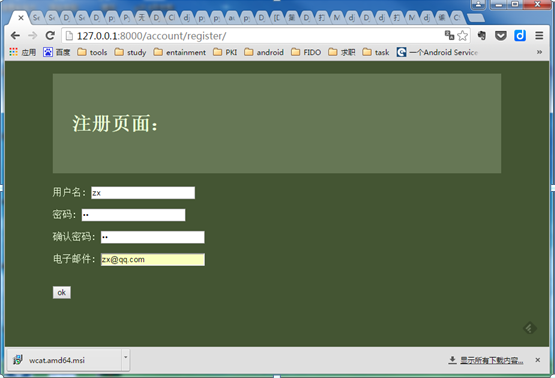Bookmark this page with the star
Screen dimensions: 555x378
(462, 35)
